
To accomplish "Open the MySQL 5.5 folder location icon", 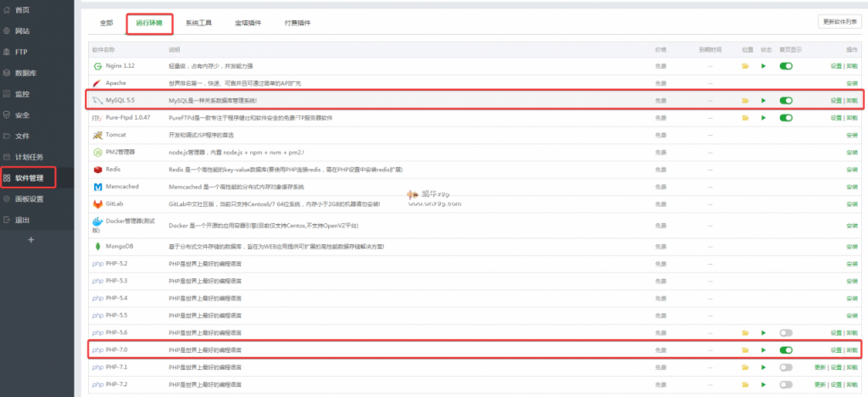I will pos(745,101).
